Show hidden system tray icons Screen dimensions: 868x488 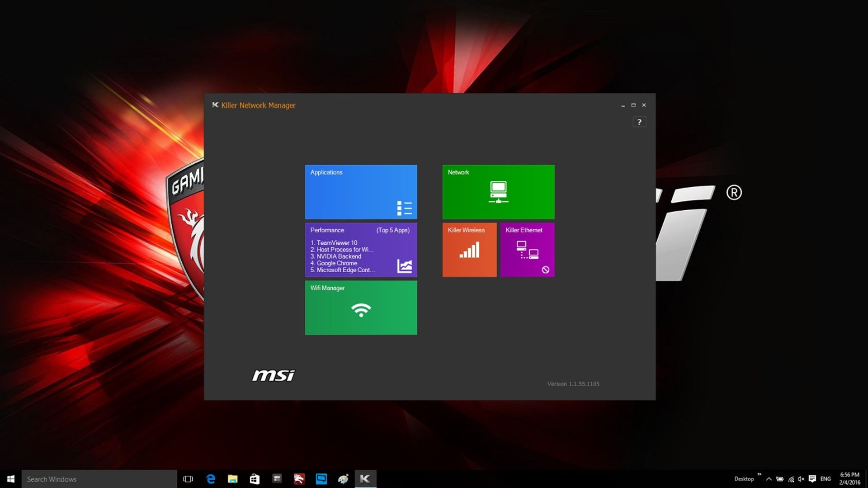click(769, 479)
